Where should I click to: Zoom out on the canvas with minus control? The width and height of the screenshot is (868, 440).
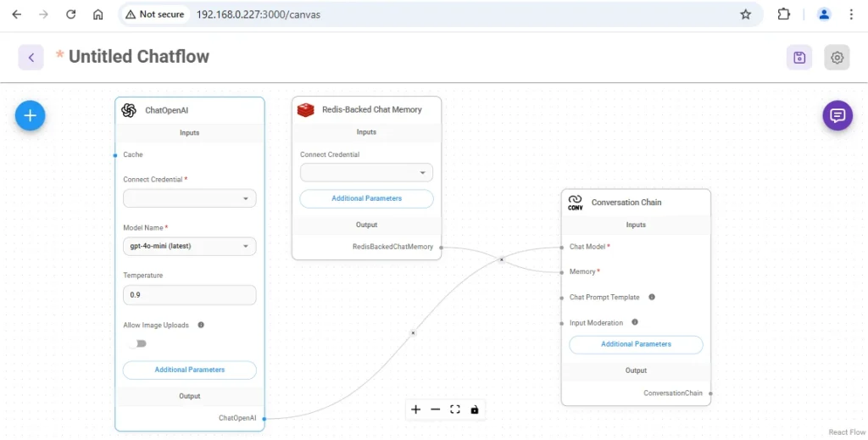pos(436,409)
